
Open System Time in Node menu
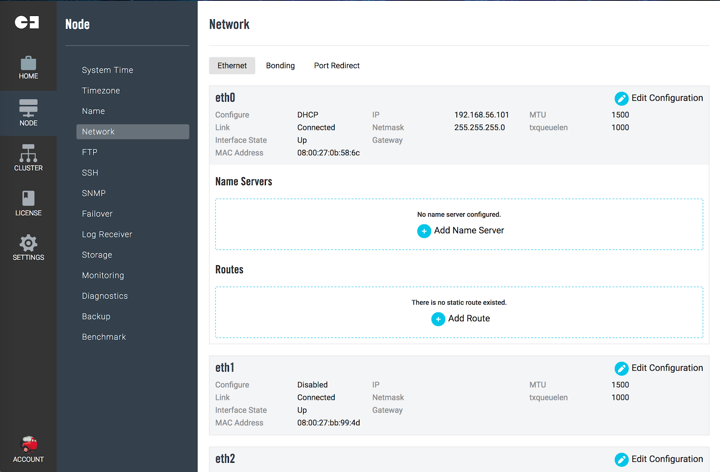pos(107,70)
